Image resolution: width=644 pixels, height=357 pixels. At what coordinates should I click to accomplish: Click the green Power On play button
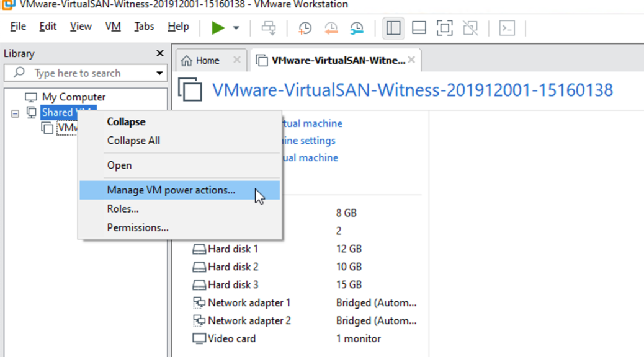(218, 27)
